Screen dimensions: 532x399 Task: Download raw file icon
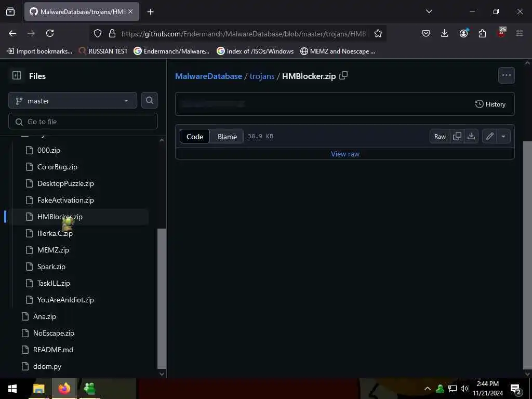tap(471, 137)
